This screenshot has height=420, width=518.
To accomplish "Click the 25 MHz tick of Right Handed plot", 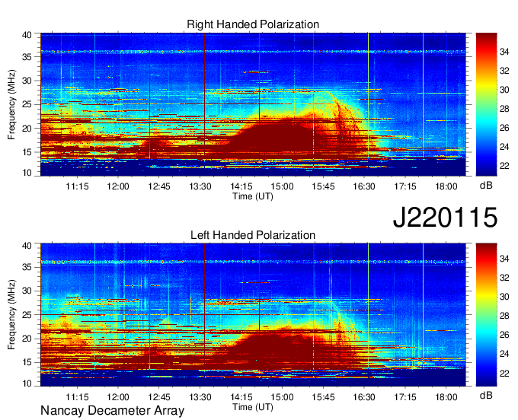I will click(x=27, y=104).
